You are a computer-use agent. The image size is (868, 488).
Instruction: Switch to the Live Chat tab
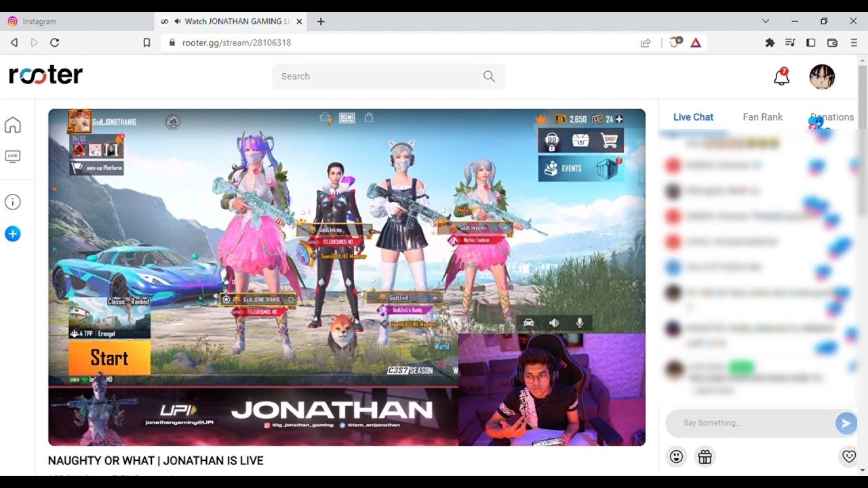(693, 117)
